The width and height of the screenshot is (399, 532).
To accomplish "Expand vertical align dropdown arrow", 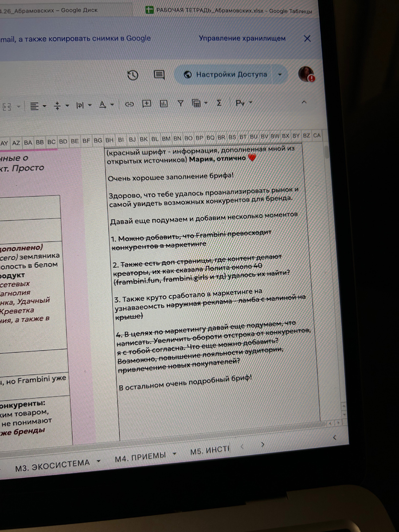I will tap(67, 106).
